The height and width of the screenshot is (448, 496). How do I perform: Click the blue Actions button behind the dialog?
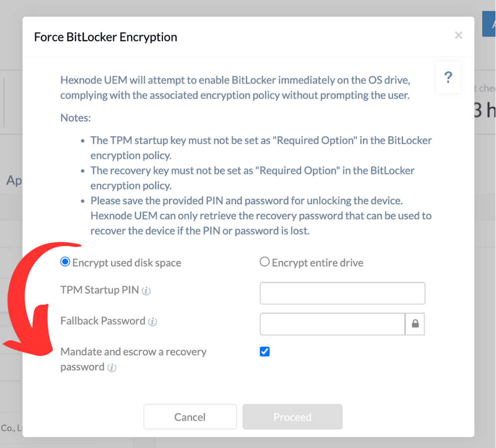coord(489,23)
